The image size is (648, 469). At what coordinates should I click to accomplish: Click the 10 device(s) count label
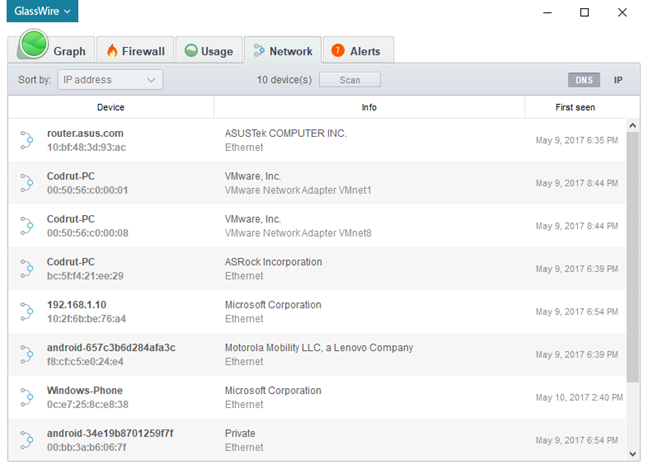coord(284,80)
